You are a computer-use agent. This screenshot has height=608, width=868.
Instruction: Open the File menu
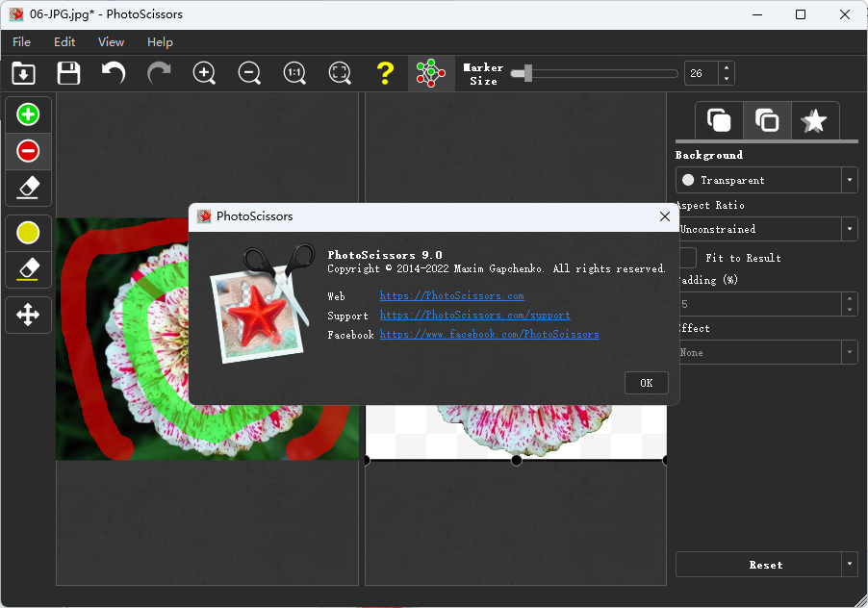[x=21, y=42]
